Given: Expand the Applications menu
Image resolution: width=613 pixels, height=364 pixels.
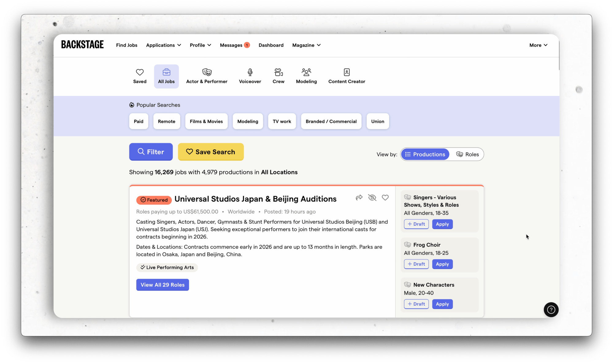Looking at the screenshot, I should (x=163, y=45).
